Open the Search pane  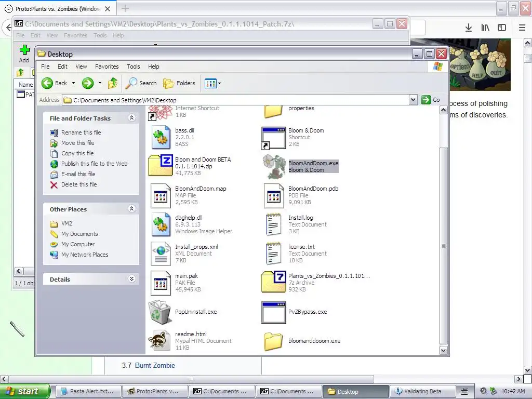coord(141,83)
